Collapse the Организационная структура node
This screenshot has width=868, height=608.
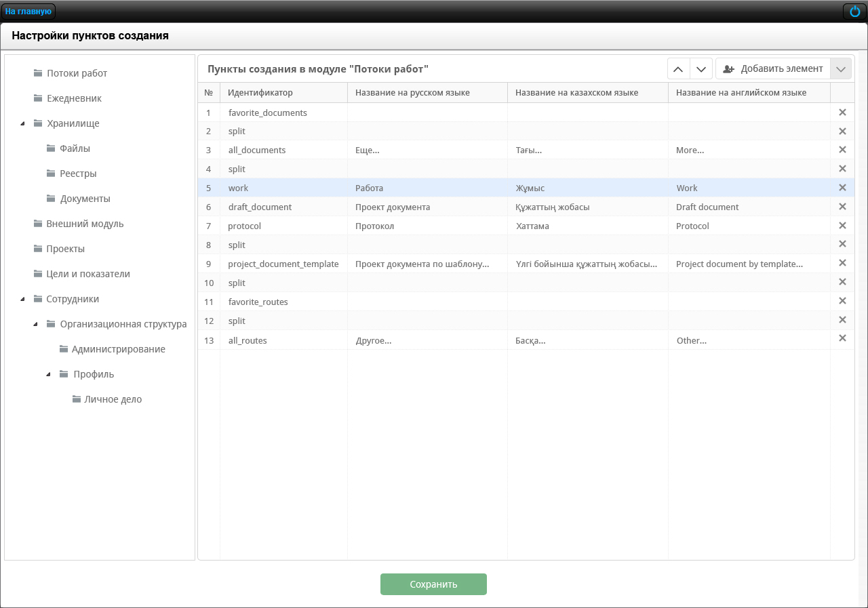click(x=35, y=324)
